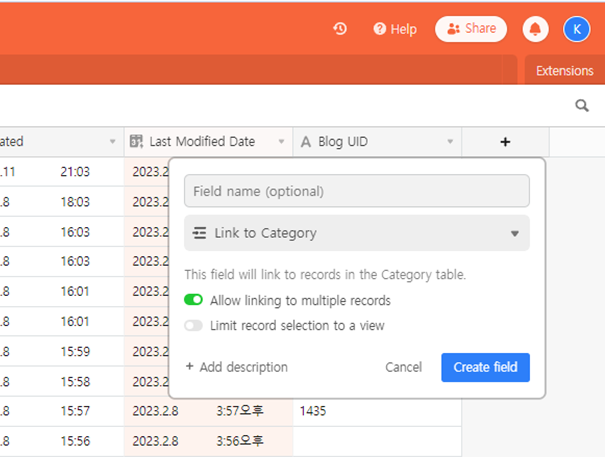Click Add description link

pyautogui.click(x=237, y=367)
